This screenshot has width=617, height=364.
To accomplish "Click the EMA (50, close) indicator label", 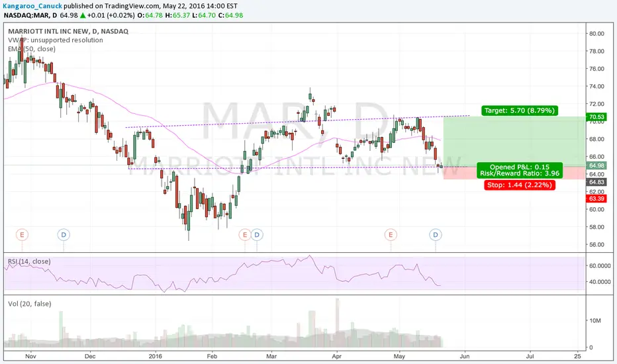I will pyautogui.click(x=32, y=49).
